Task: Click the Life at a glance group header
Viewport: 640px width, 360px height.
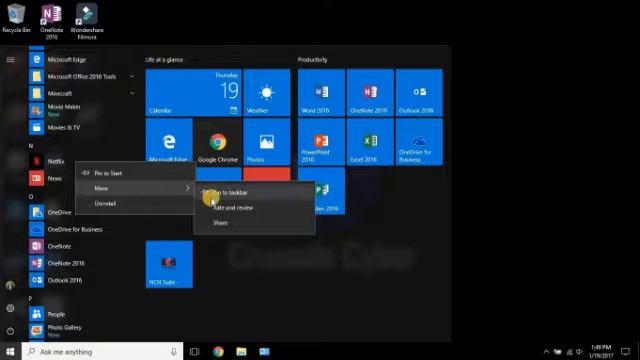Action: [164, 60]
